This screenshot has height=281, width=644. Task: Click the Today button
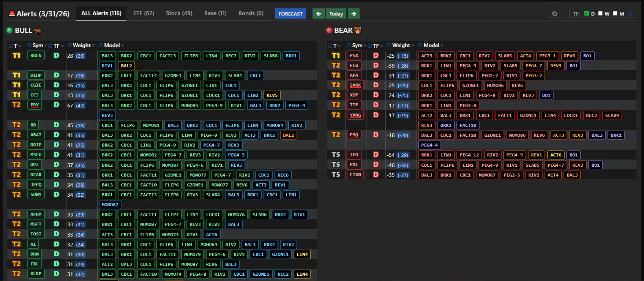pyautogui.click(x=336, y=14)
